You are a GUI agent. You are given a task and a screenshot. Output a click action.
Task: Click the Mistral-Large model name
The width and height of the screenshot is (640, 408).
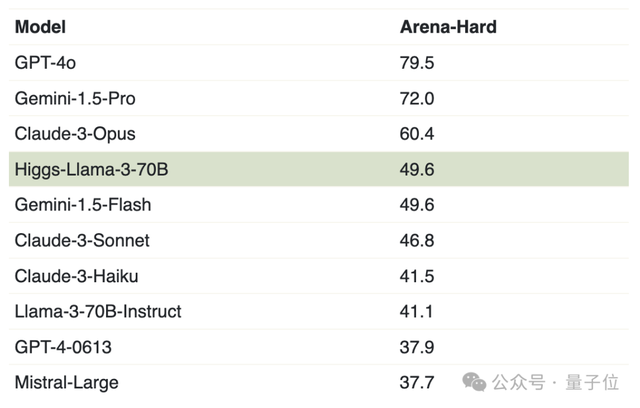[x=67, y=383]
